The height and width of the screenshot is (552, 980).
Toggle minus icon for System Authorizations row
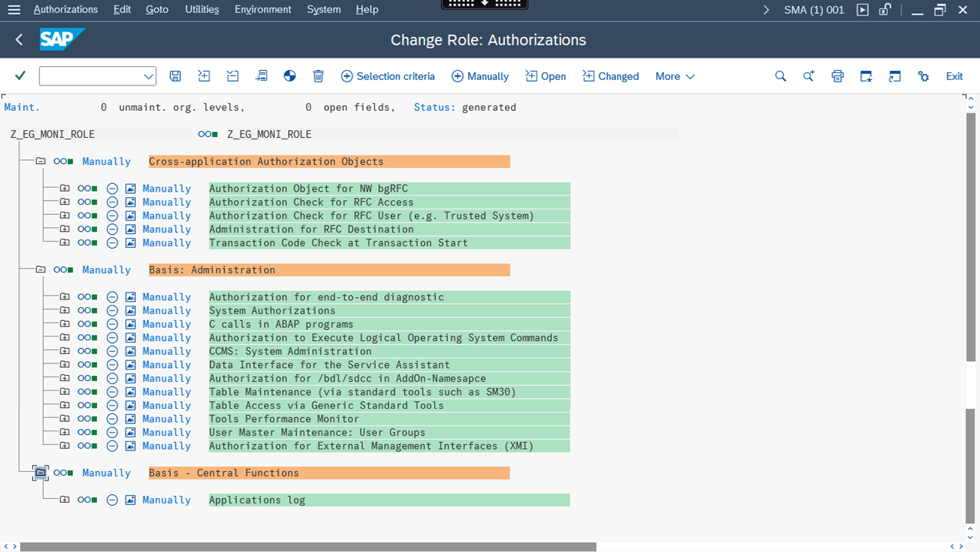(x=112, y=311)
